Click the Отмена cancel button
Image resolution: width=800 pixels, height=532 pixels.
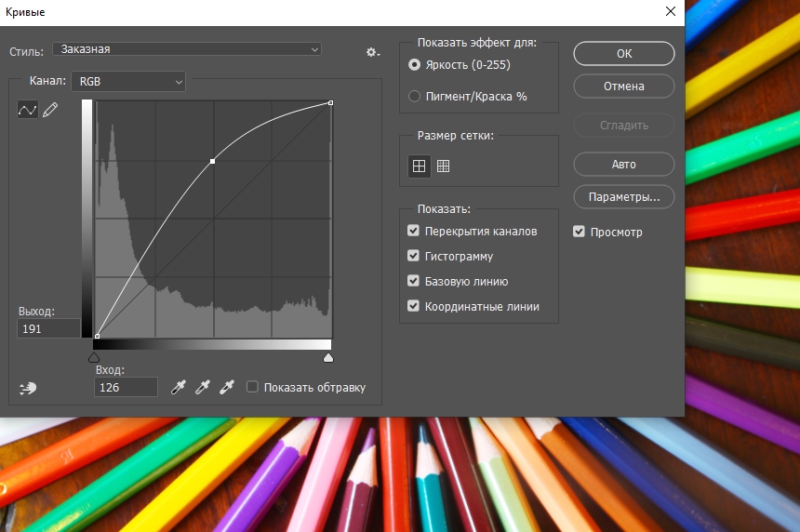pyautogui.click(x=624, y=86)
